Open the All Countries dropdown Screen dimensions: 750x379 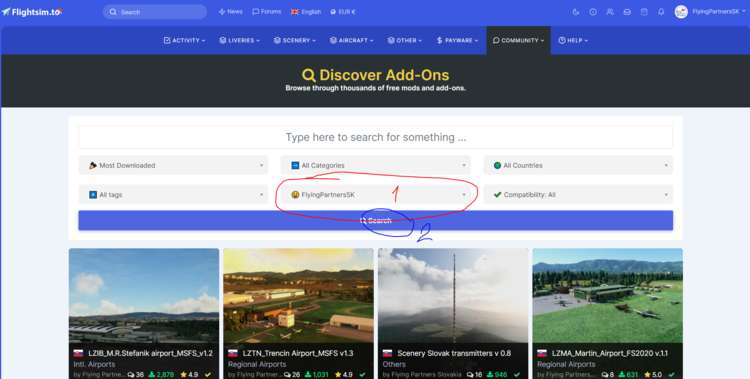click(x=578, y=165)
